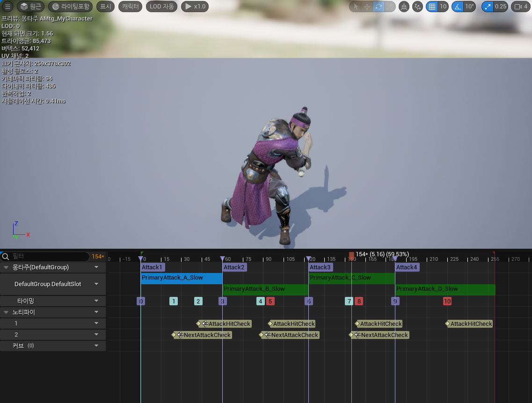The width and height of the screenshot is (532, 403).
Task: Select the first AttackHitCheck notify in Attack1
Action: 224,324
